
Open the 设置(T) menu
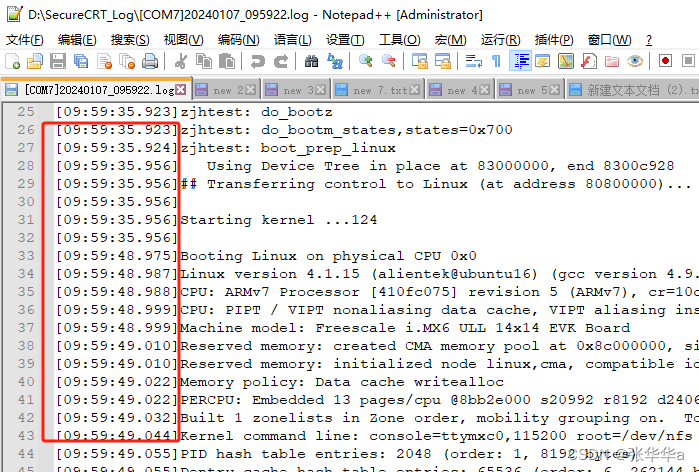345,40
